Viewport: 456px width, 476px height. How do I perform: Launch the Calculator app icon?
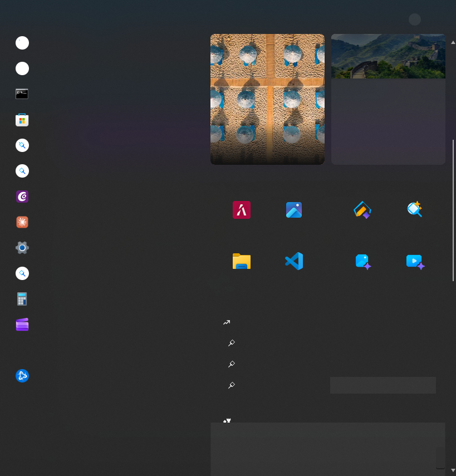(x=22, y=299)
